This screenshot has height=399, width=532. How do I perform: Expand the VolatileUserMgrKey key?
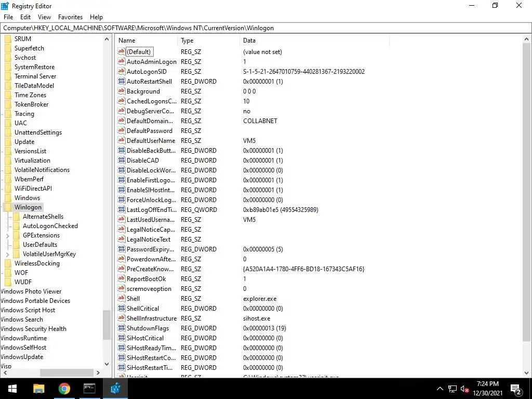pos(7,254)
